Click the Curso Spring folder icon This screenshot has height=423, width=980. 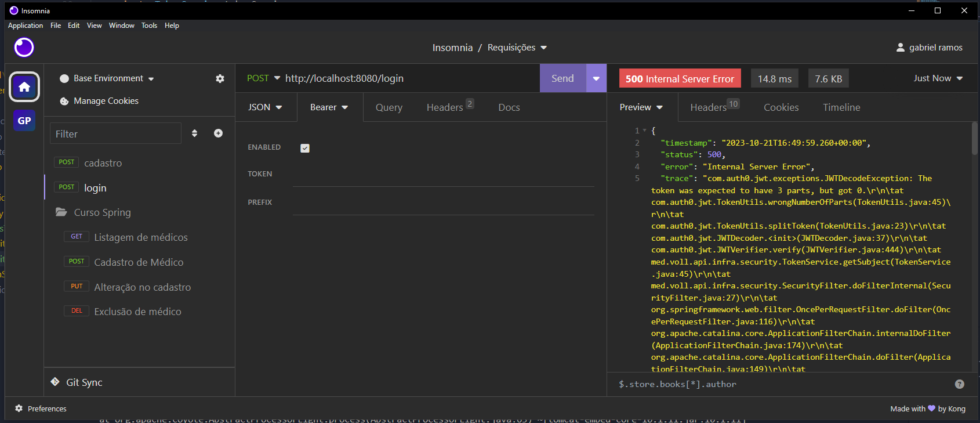point(61,212)
